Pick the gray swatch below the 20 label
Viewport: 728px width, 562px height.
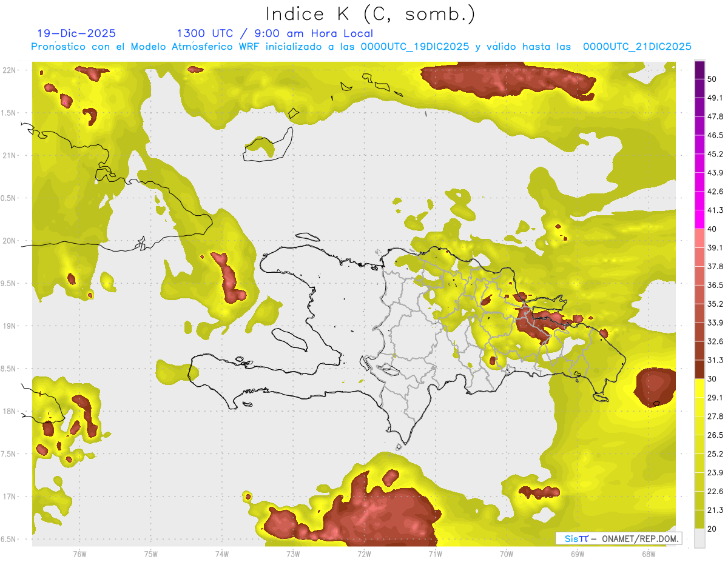pos(699,538)
